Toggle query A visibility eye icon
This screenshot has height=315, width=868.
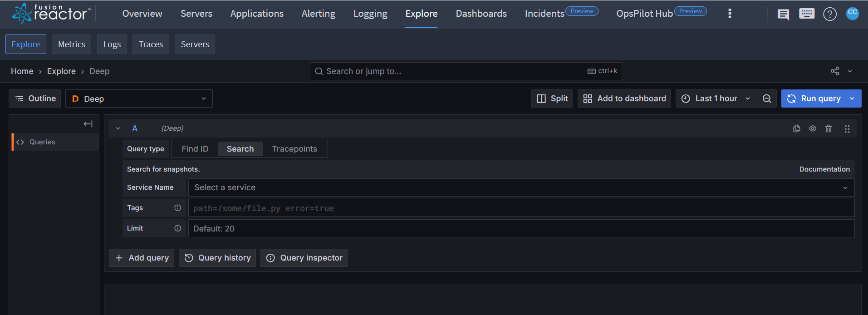pos(813,128)
